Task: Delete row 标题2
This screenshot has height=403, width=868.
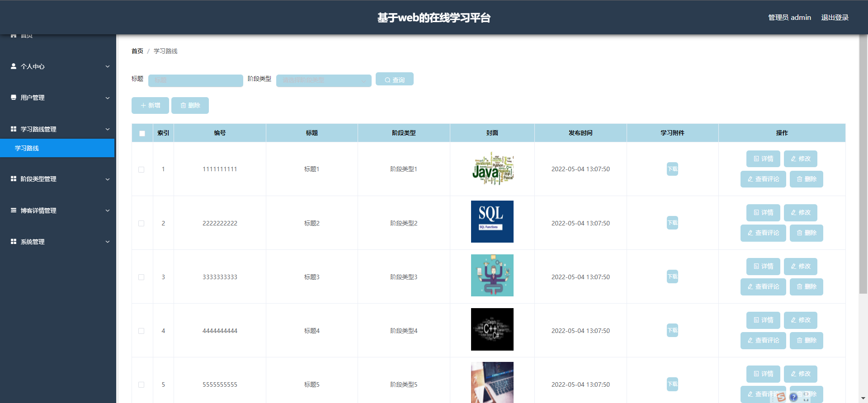Action: (807, 233)
